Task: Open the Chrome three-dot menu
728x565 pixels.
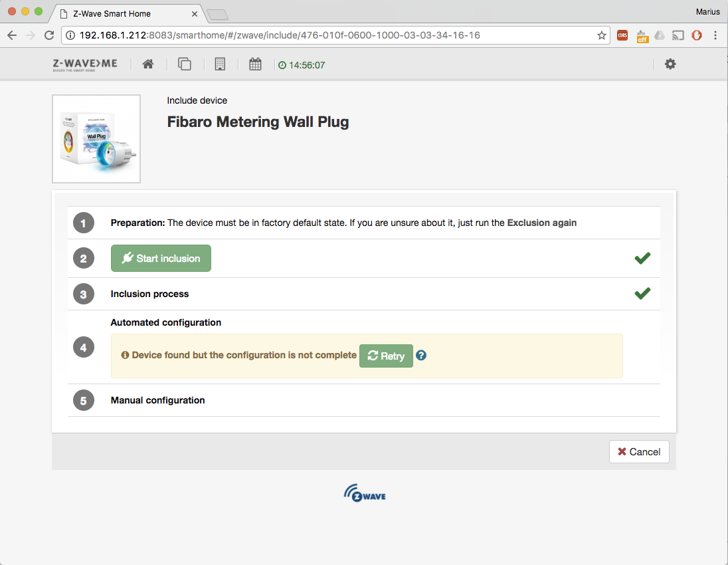Action: [715, 35]
